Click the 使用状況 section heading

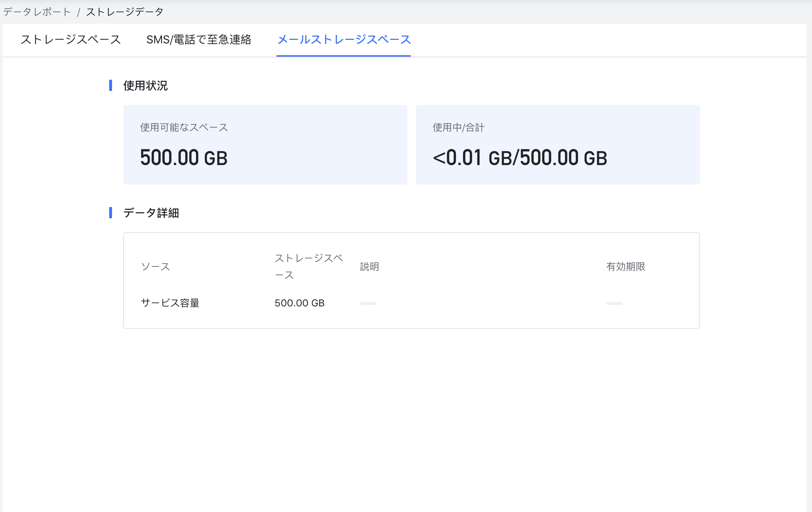(x=145, y=86)
